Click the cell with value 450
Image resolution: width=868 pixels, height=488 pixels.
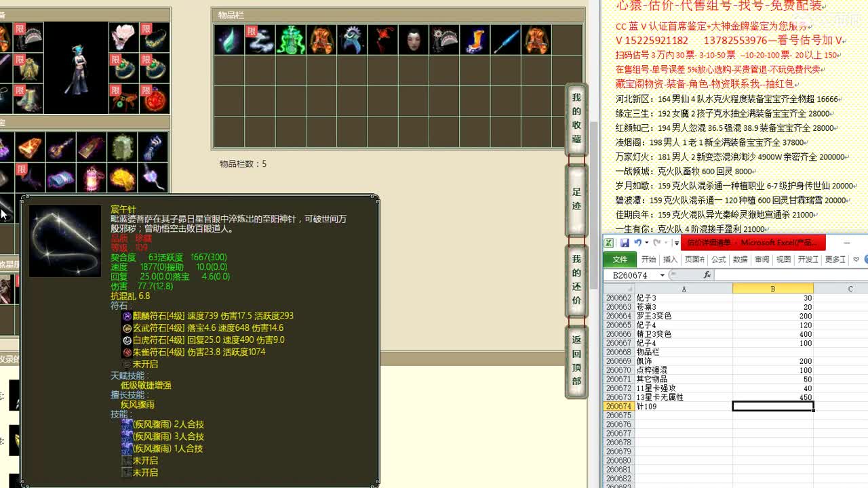pos(773,397)
